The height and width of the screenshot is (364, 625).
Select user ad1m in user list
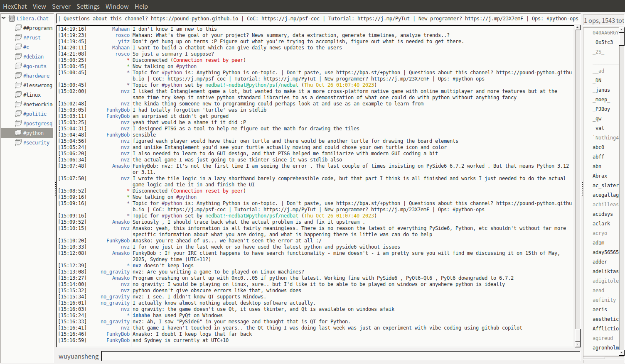click(598, 243)
